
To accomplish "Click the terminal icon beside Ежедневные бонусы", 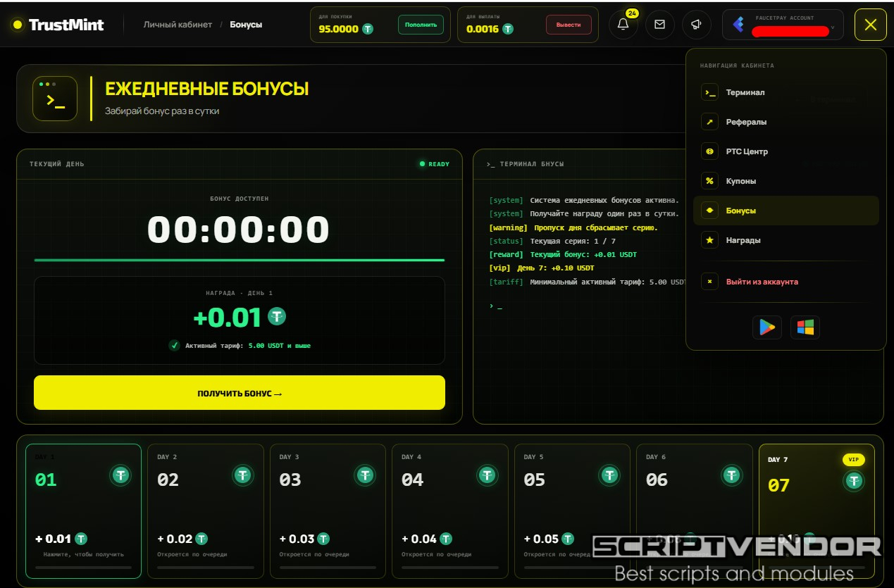I will point(55,99).
